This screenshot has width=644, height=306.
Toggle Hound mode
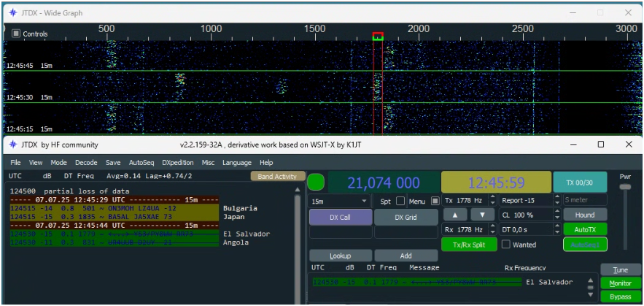coord(585,215)
